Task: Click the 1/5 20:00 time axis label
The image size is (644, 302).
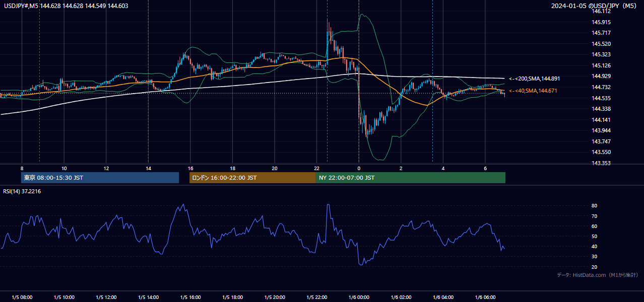Action: click(275, 297)
